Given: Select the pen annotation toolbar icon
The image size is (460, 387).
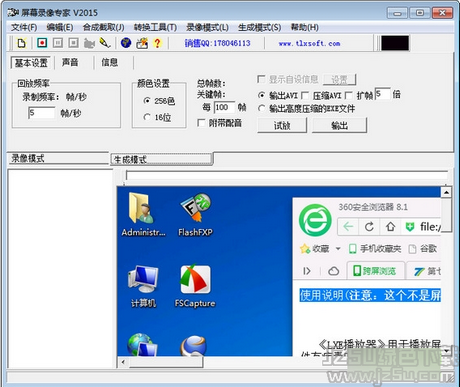Looking at the screenshot, I should tap(105, 43).
